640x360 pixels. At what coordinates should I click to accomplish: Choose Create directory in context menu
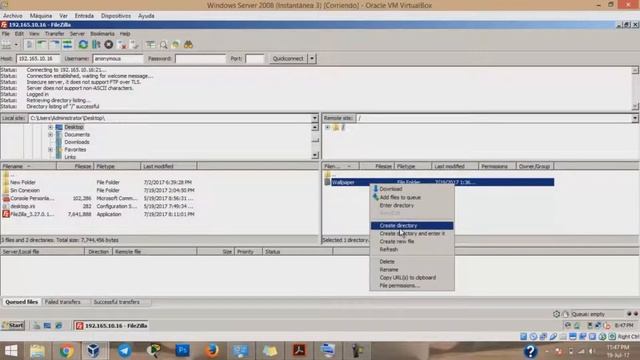coord(412,226)
